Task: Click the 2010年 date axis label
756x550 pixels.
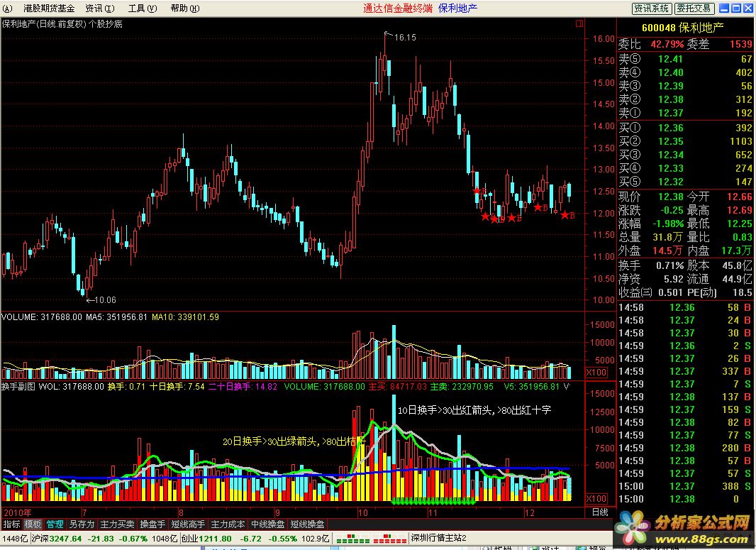Action: click(x=18, y=512)
